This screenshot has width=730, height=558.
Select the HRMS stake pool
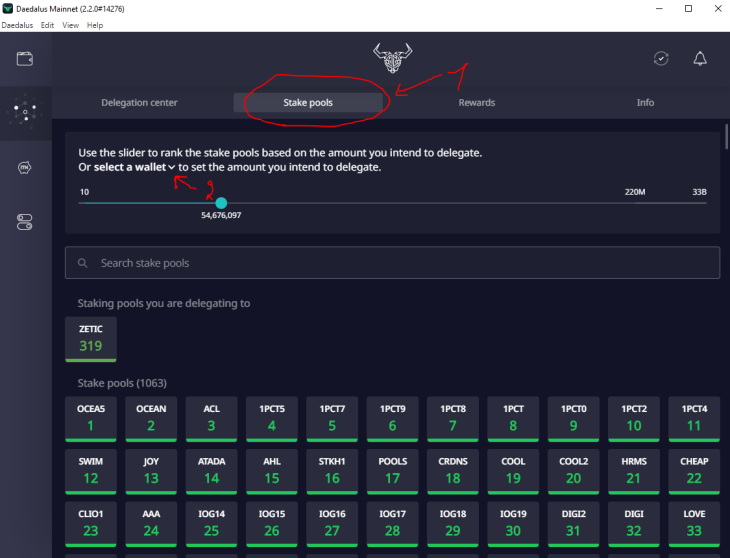coord(634,471)
